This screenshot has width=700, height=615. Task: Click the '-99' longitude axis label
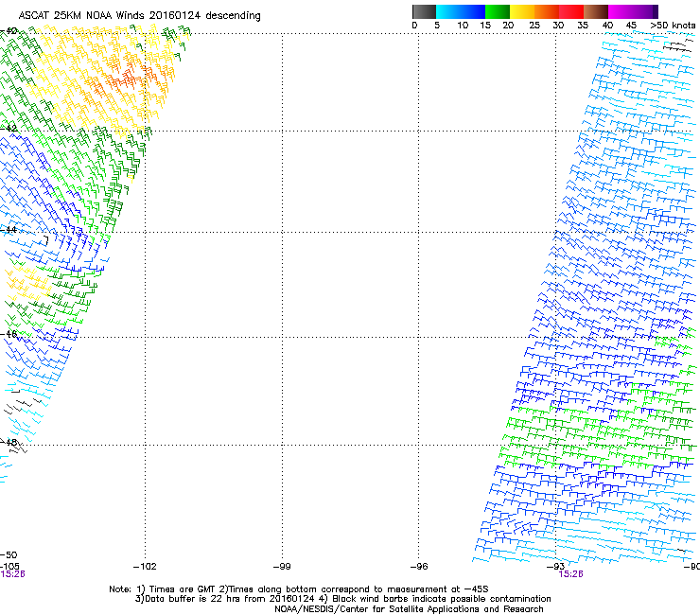(282, 567)
